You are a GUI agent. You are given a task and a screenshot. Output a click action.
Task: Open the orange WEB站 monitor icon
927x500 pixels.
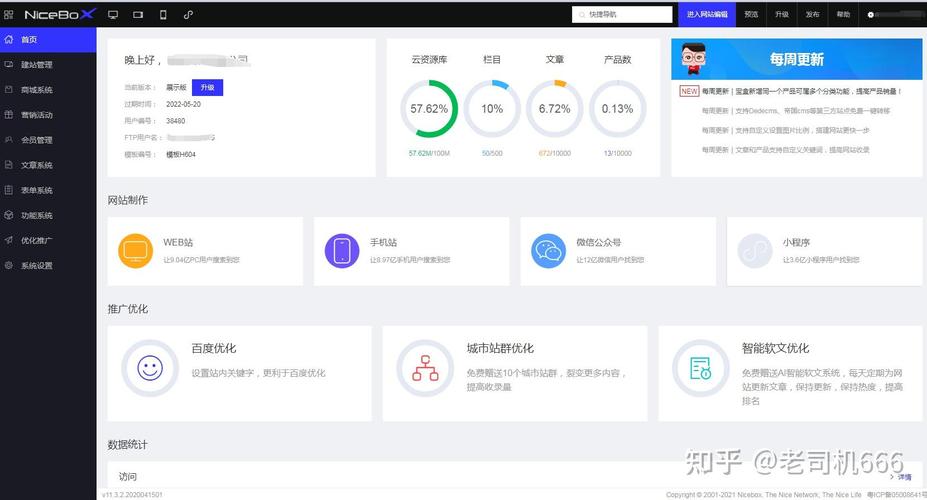[135, 251]
